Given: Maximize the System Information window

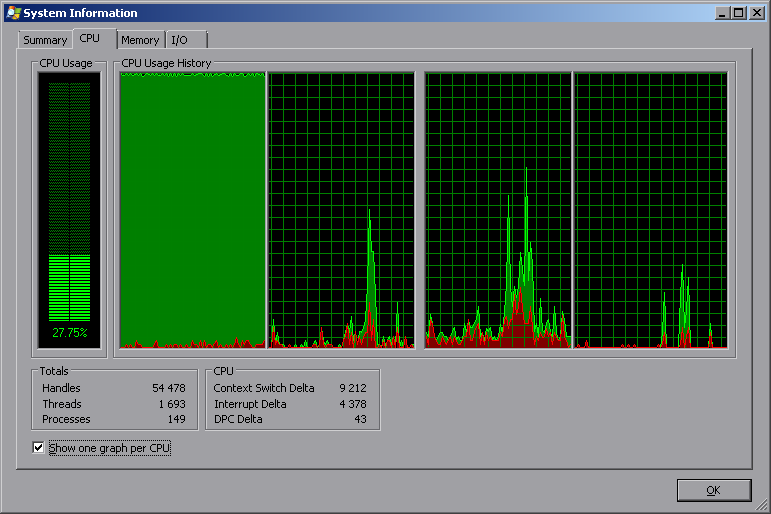Looking at the screenshot, I should point(739,13).
